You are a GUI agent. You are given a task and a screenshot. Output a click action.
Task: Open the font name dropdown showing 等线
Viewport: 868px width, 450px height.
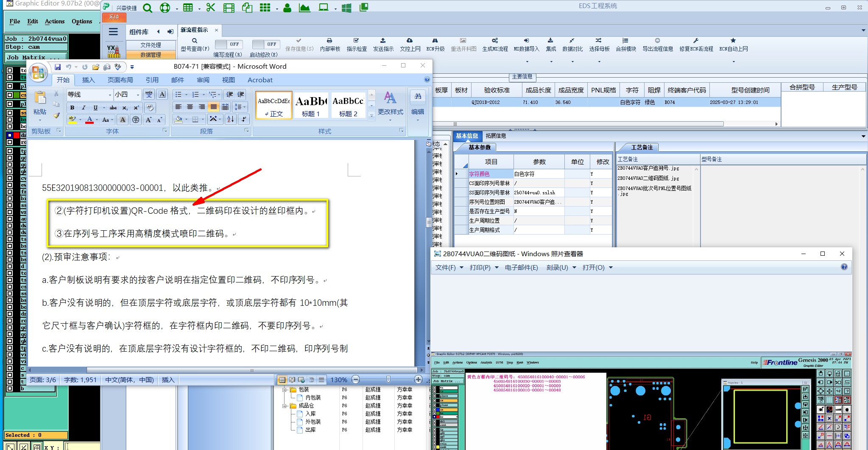click(110, 95)
